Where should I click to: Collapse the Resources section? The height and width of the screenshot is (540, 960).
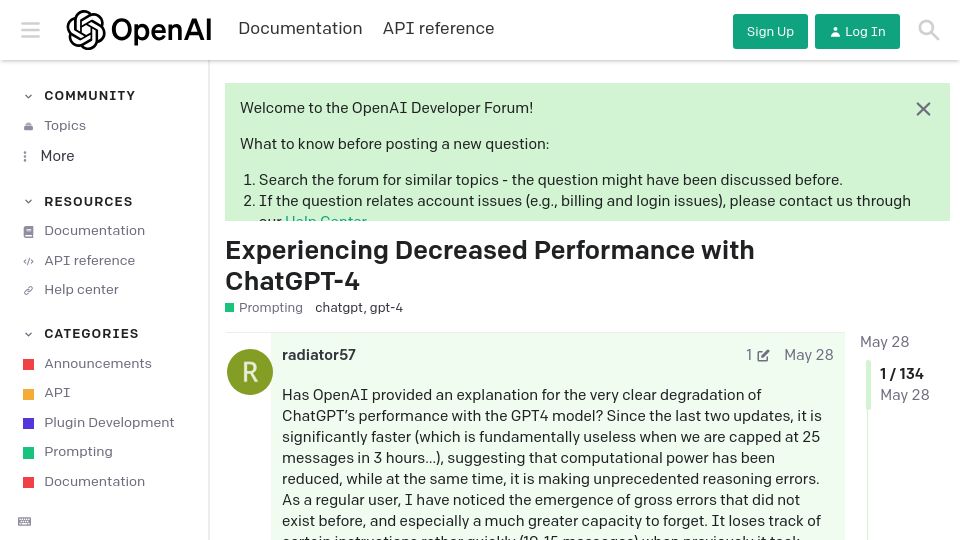tap(28, 201)
